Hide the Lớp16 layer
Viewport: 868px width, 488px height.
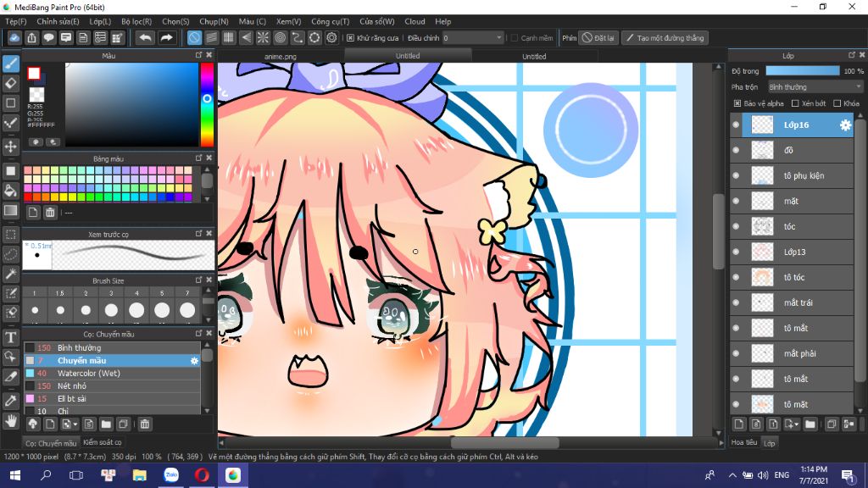coord(736,125)
